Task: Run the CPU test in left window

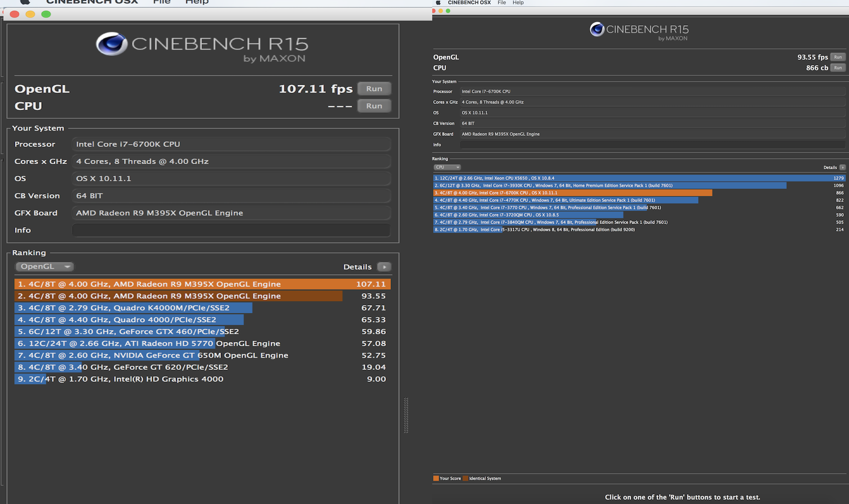Action: point(374,106)
